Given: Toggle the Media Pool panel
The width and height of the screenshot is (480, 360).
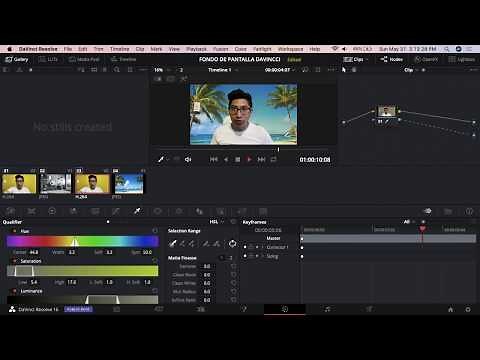Looking at the screenshot, I should [84, 59].
